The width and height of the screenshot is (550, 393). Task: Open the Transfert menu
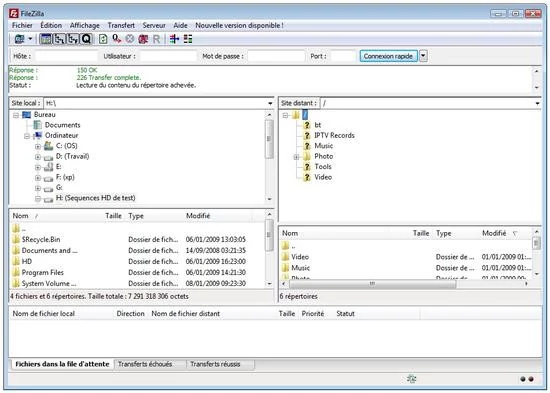(121, 25)
